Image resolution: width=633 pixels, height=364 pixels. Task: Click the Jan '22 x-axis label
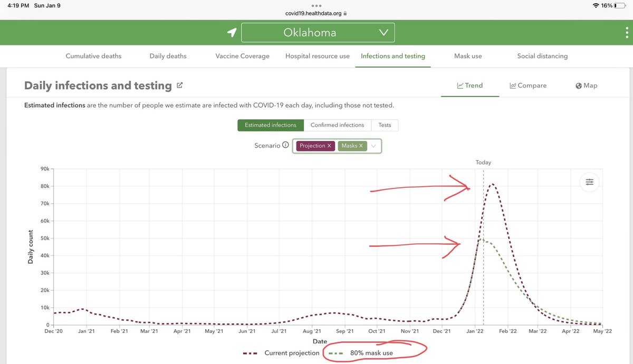[475, 331]
